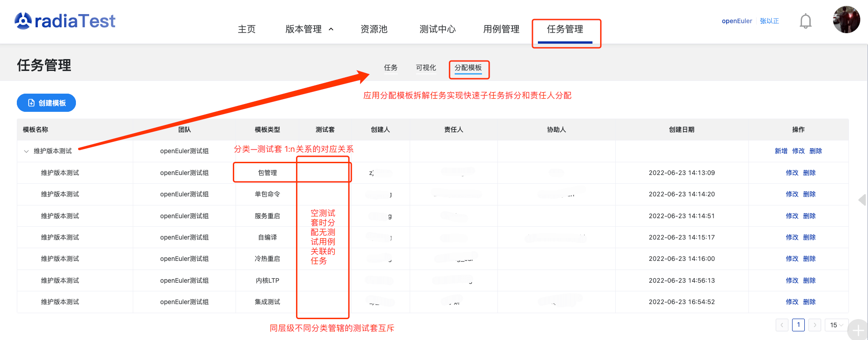Switch to the 任务 tab
Screen dimensions: 868x340
(391, 68)
